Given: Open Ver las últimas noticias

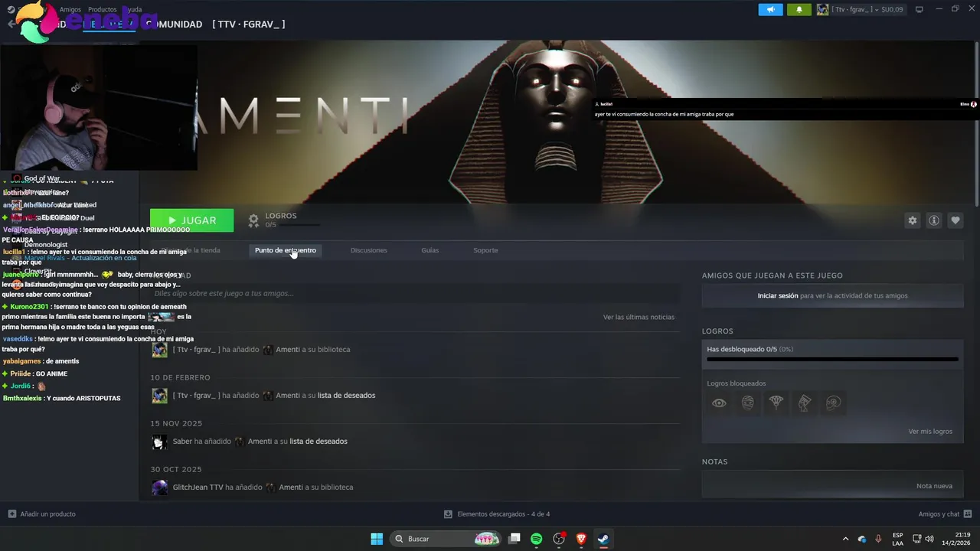Looking at the screenshot, I should [x=639, y=317].
